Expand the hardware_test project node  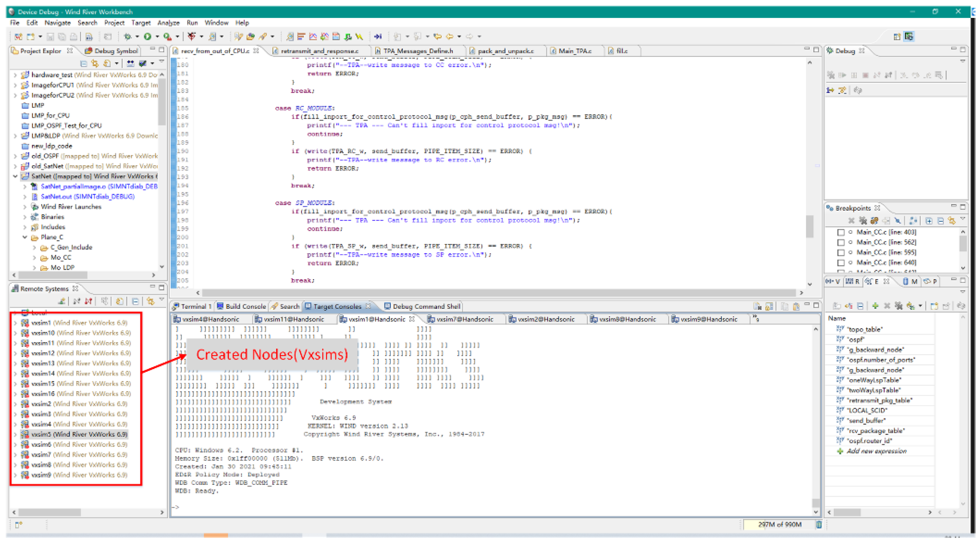[x=15, y=75]
